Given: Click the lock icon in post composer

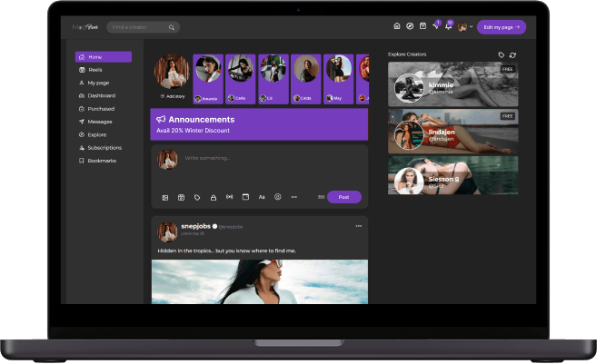Looking at the screenshot, I should coord(214,197).
